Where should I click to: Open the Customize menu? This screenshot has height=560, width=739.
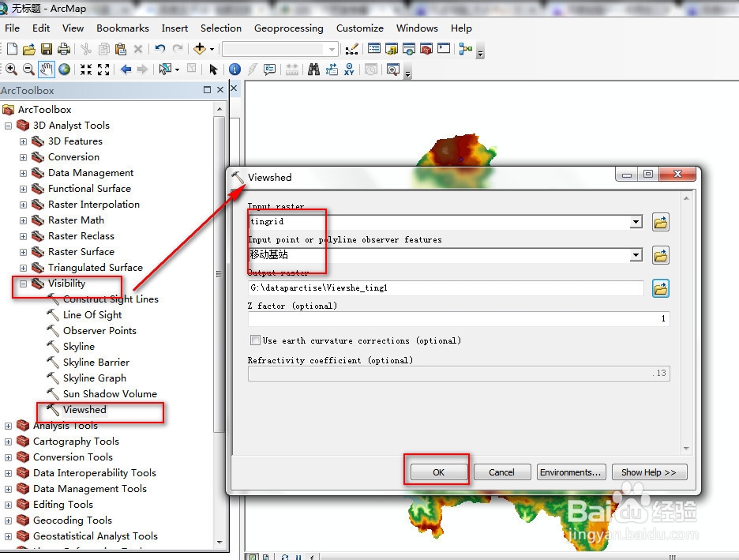359,28
